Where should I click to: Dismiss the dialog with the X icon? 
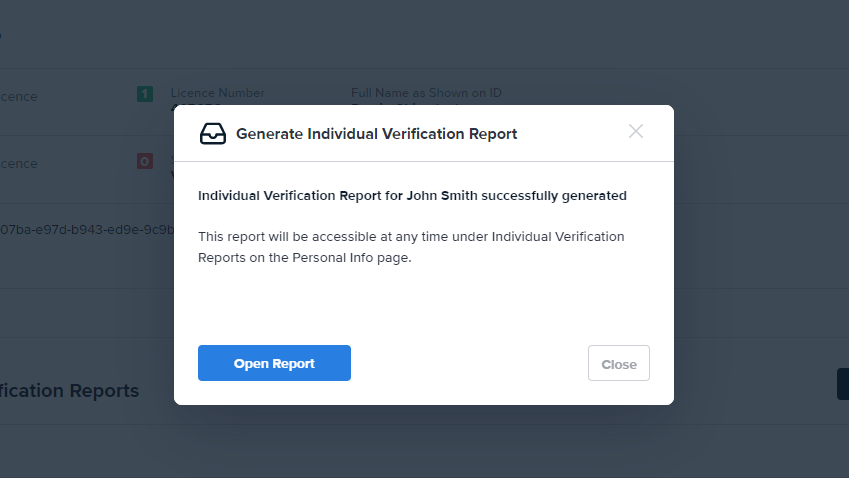(x=636, y=131)
